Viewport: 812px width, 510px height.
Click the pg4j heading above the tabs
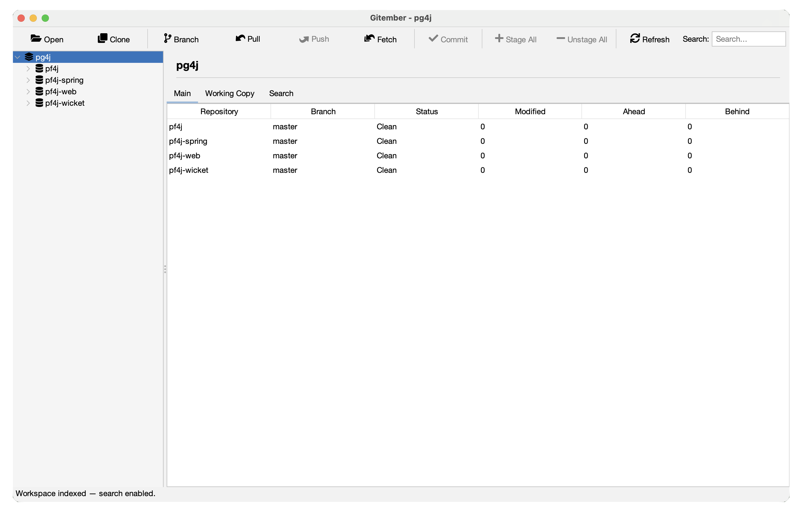tap(187, 65)
